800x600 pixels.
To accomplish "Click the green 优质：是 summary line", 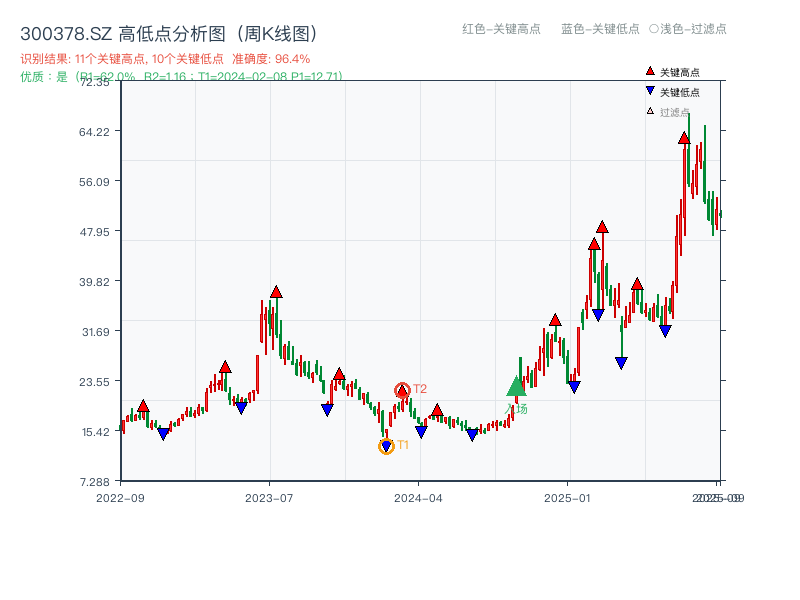I will [x=181, y=77].
